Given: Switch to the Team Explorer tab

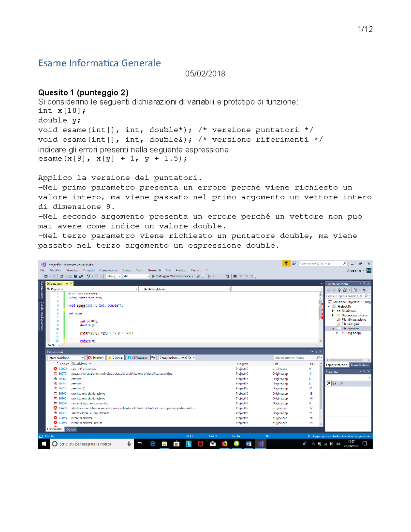Looking at the screenshot, I should 360,365.
